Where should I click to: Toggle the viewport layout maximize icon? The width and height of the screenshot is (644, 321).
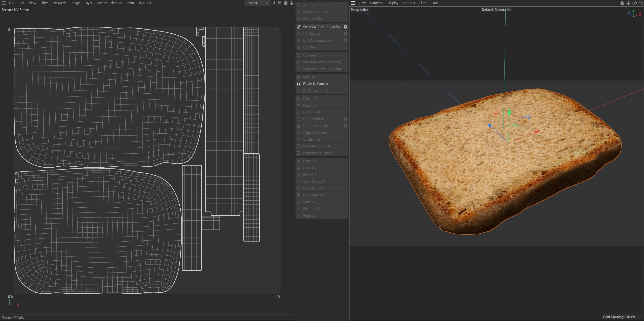641,3
